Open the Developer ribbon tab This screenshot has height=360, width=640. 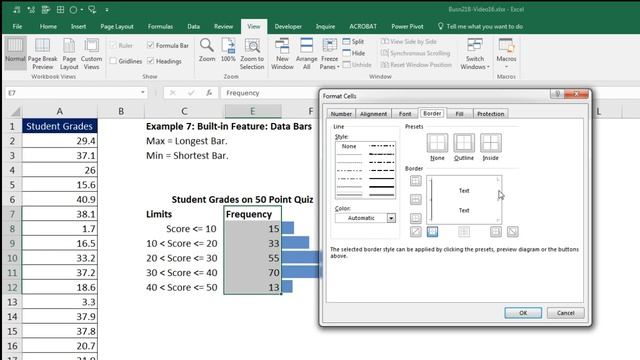(288, 26)
